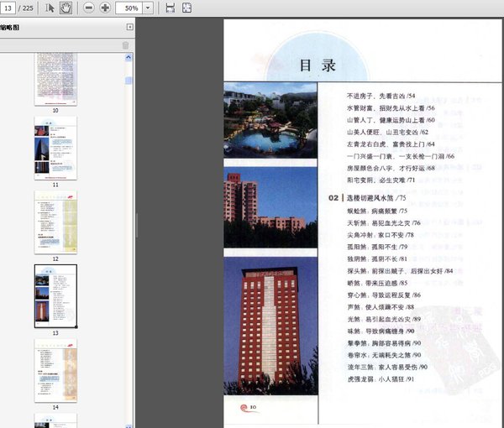Zoom in with the plus button

coord(105,8)
